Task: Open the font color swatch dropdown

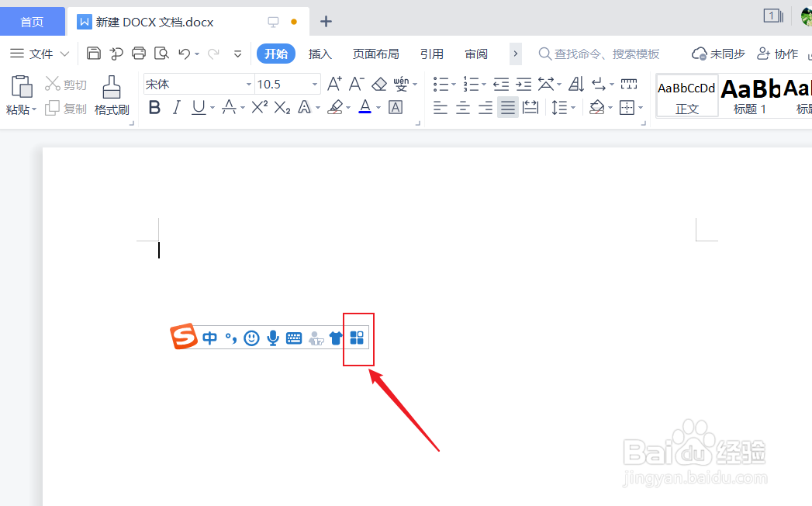Action: click(379, 107)
